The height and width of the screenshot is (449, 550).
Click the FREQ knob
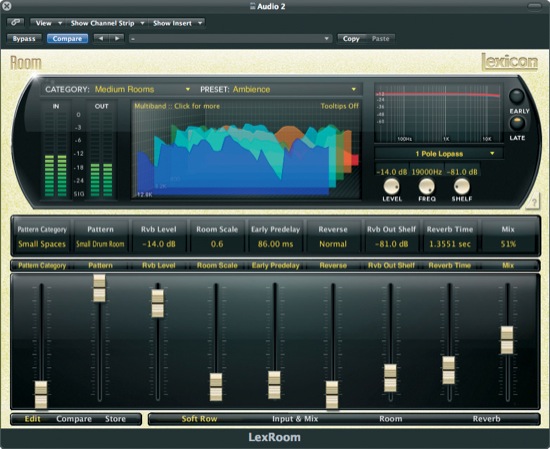pyautogui.click(x=427, y=186)
